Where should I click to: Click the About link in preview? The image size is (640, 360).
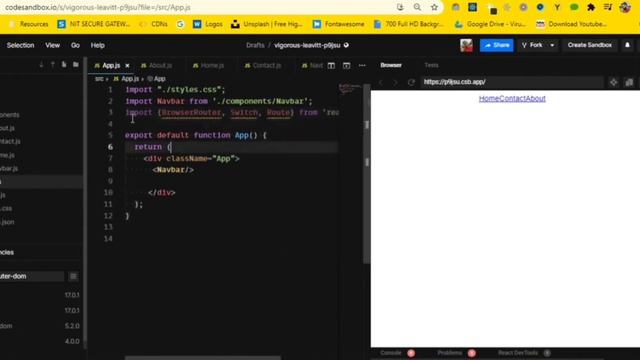(x=536, y=98)
